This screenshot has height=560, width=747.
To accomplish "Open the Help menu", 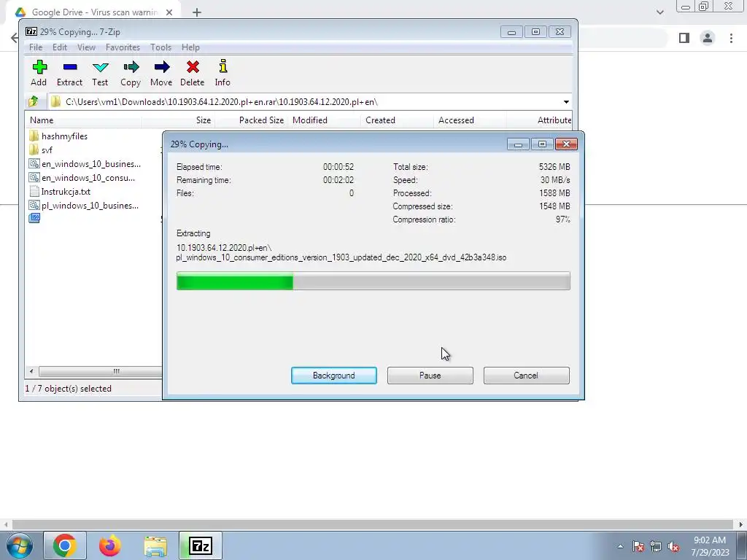I will [x=190, y=47].
